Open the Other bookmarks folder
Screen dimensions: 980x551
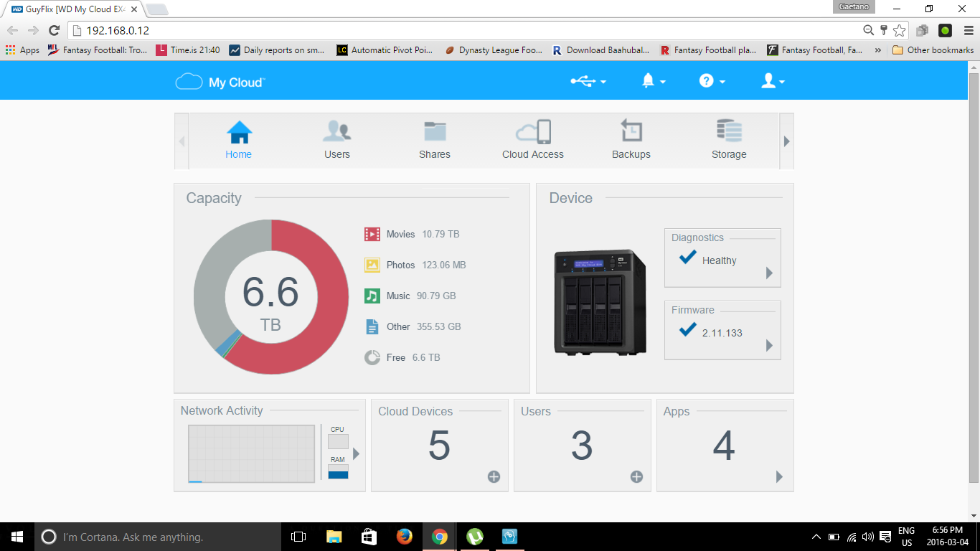pos(933,50)
